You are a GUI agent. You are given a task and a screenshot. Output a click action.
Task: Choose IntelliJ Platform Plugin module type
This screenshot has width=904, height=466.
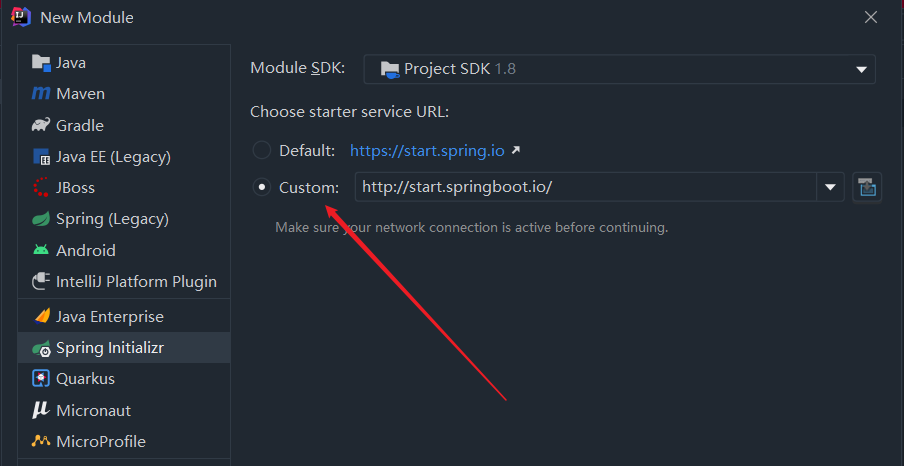click(136, 281)
